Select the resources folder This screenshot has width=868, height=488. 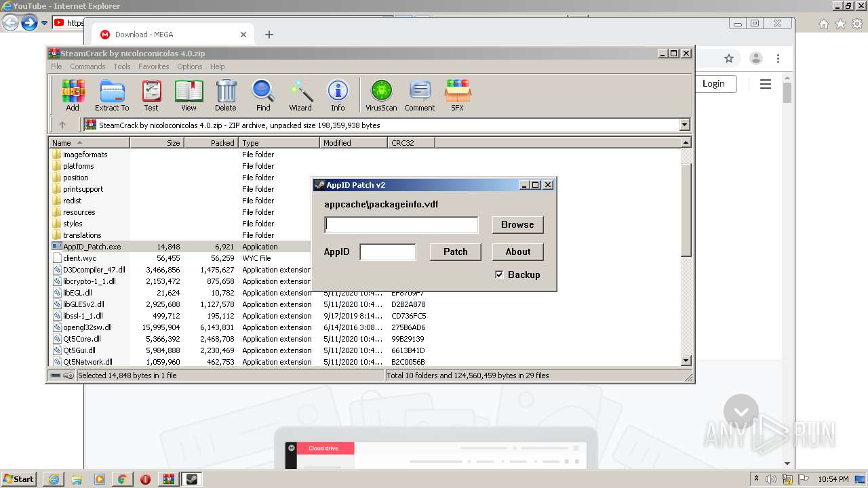click(x=79, y=212)
